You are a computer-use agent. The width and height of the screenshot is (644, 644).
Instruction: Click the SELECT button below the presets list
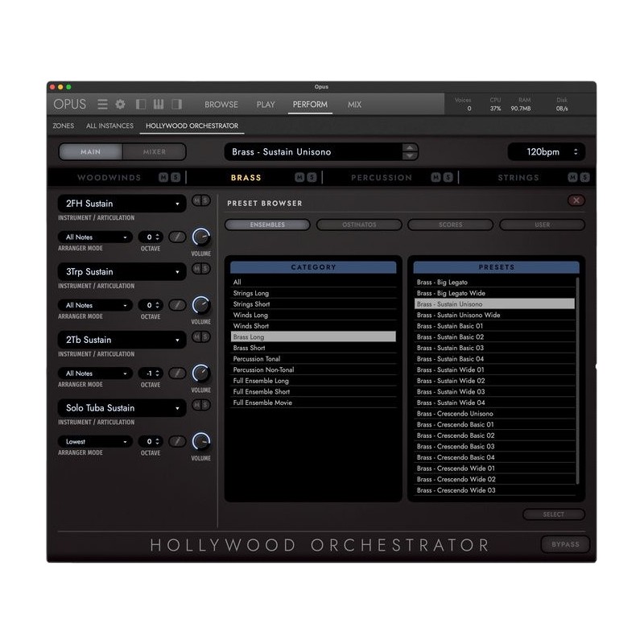(x=554, y=514)
